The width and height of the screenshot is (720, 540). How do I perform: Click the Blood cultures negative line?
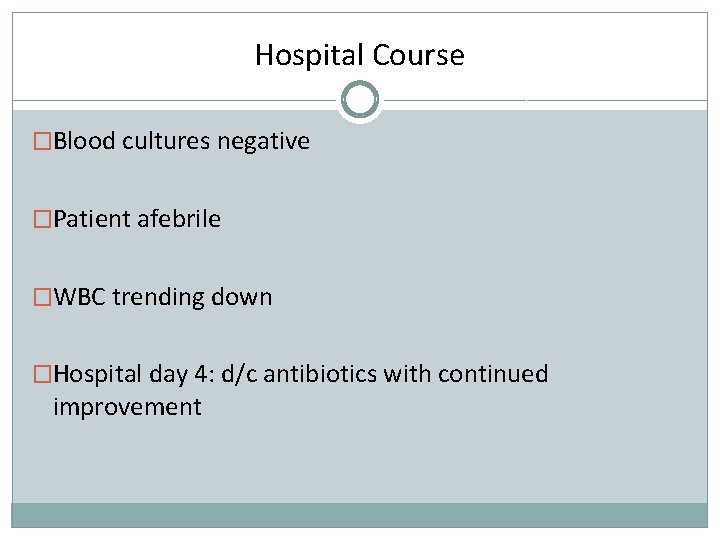tap(182, 142)
